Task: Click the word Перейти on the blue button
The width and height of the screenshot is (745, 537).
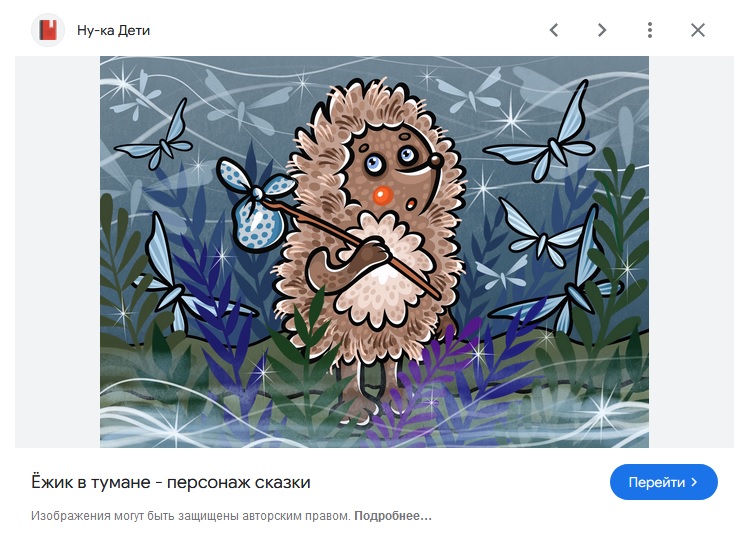Action: [657, 482]
